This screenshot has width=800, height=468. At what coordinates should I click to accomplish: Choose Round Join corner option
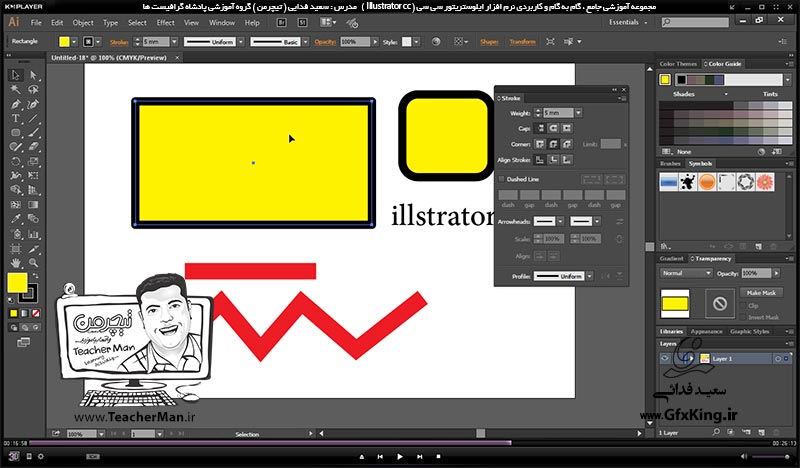(553, 144)
